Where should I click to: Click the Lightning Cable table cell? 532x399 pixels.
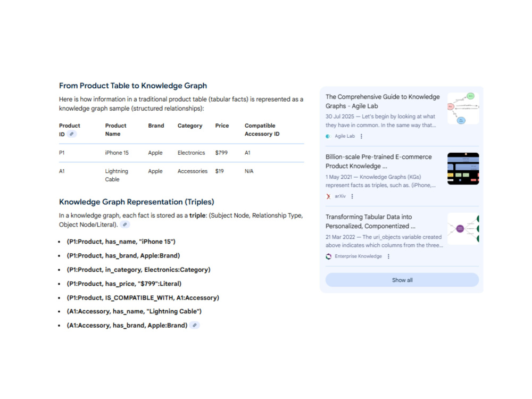pyautogui.click(x=117, y=175)
